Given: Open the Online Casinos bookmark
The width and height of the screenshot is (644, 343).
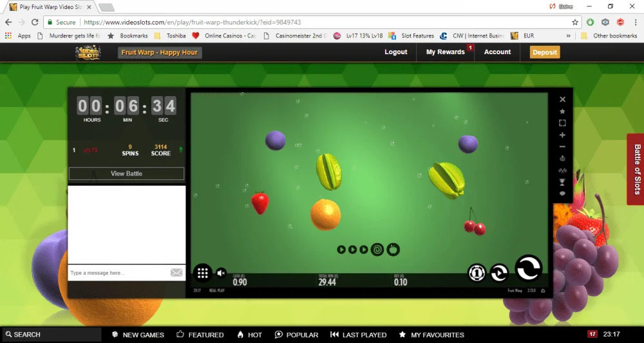Looking at the screenshot, I should tap(224, 35).
